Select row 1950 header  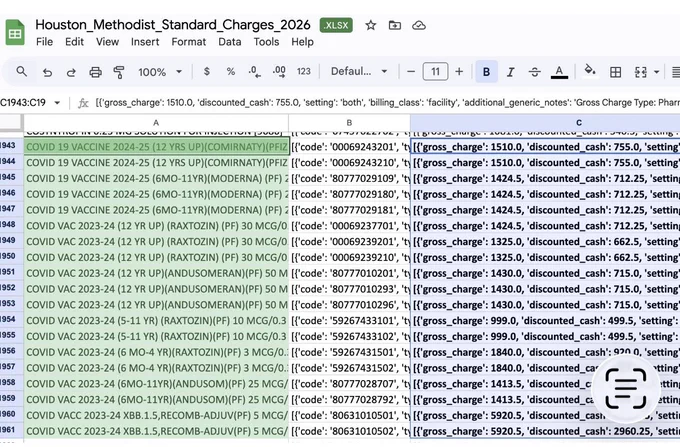[11, 256]
